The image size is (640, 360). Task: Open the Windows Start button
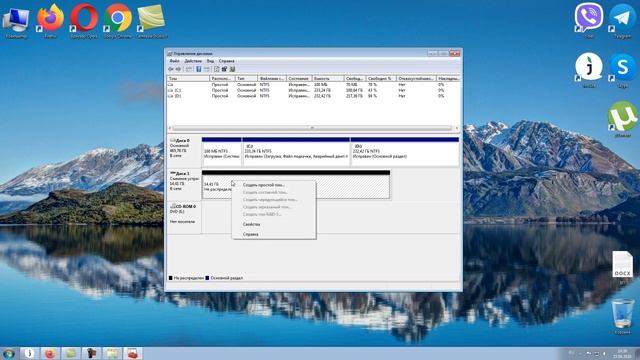[9, 353]
